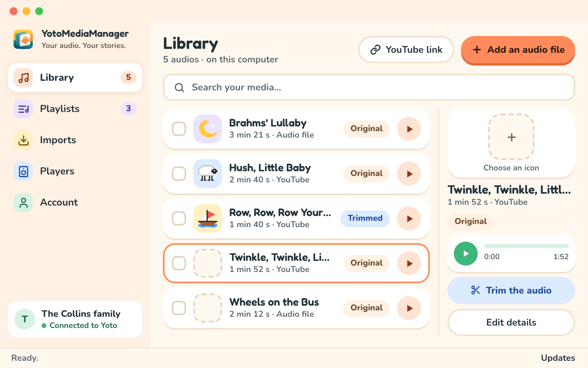Click "5 audios · on this computer" subtitle
This screenshot has height=368, width=588.
click(220, 60)
